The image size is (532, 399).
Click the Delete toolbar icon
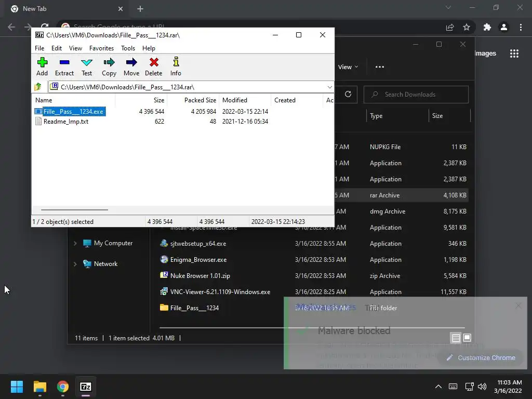[153, 66]
